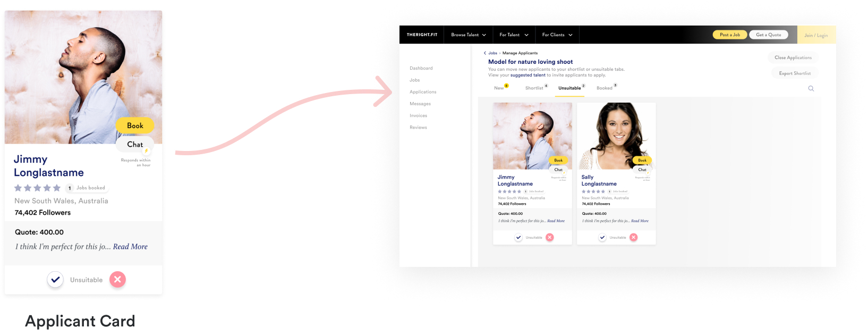Click the Chat button on the enlarged applicant card
The height and width of the screenshot is (336, 868).
pos(135,145)
